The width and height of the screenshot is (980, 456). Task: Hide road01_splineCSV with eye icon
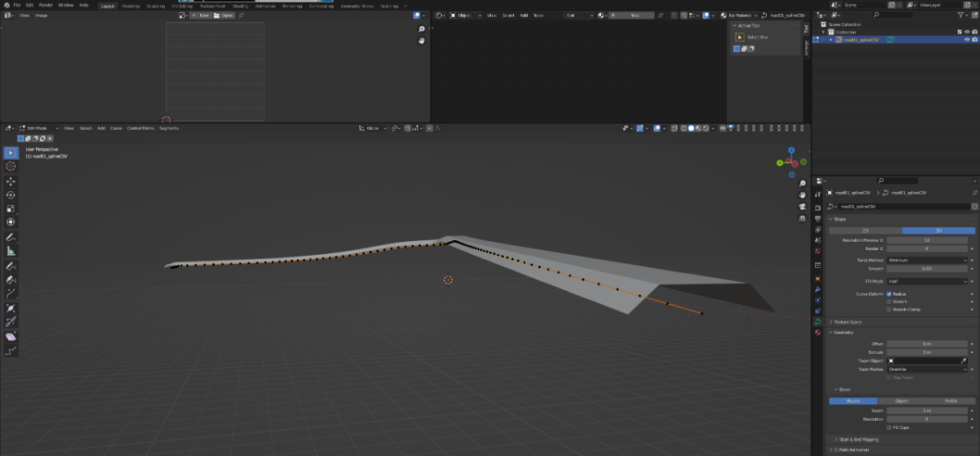coord(967,39)
